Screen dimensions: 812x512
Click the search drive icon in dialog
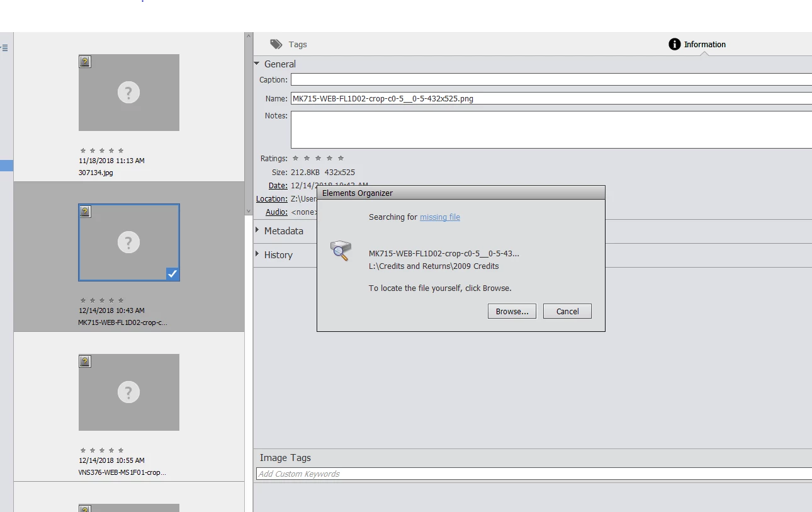pos(341,251)
